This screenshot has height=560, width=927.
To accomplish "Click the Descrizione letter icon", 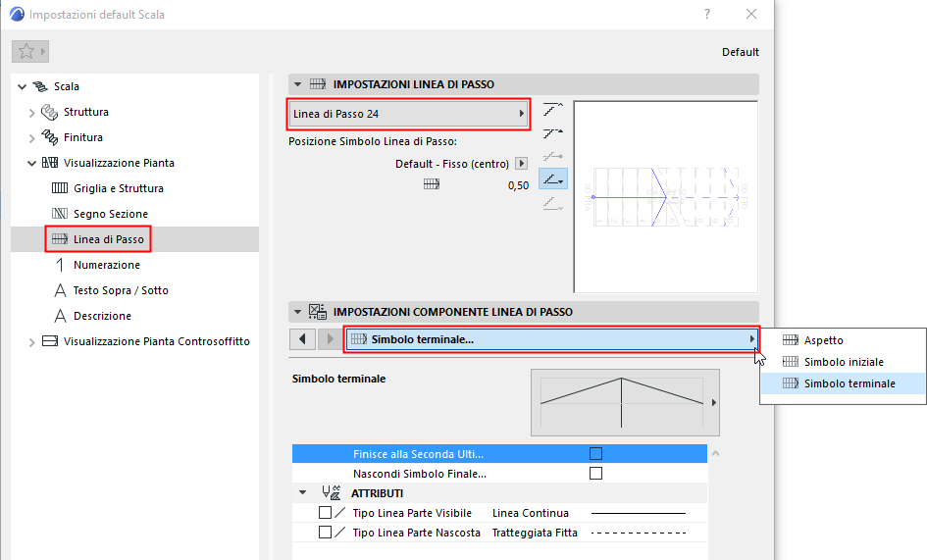I will pos(60,316).
